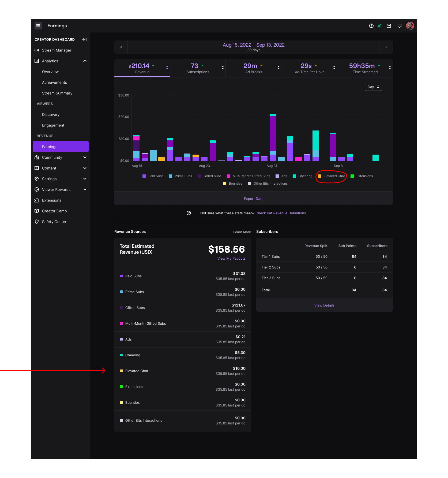Select the 59h35m Time Streamed tab
Image resolution: width=448 pixels, height=478 pixels.
click(x=365, y=68)
